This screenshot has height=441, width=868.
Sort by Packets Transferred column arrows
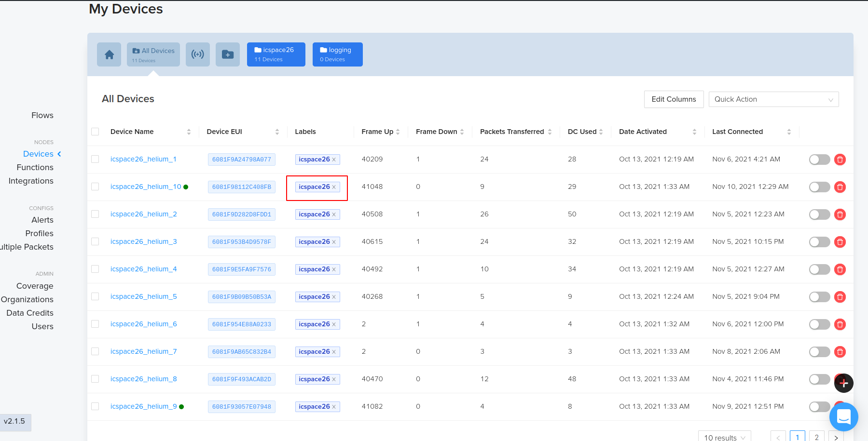[550, 132]
